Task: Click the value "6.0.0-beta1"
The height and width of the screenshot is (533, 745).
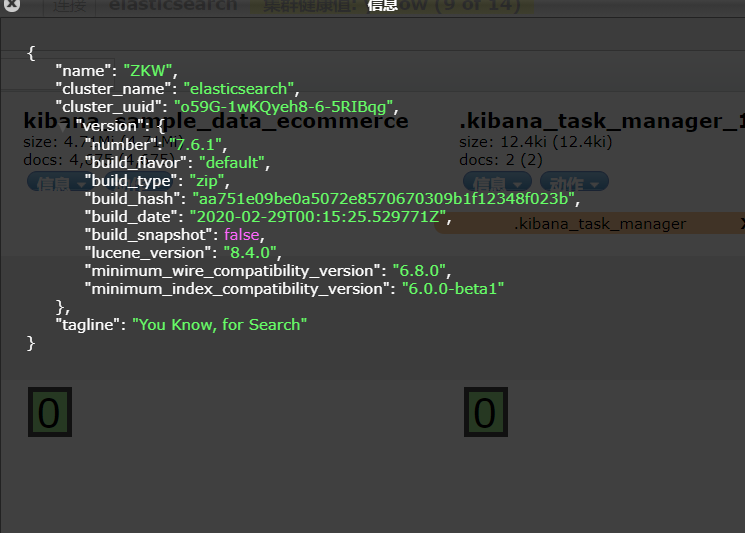Action: click(453, 289)
